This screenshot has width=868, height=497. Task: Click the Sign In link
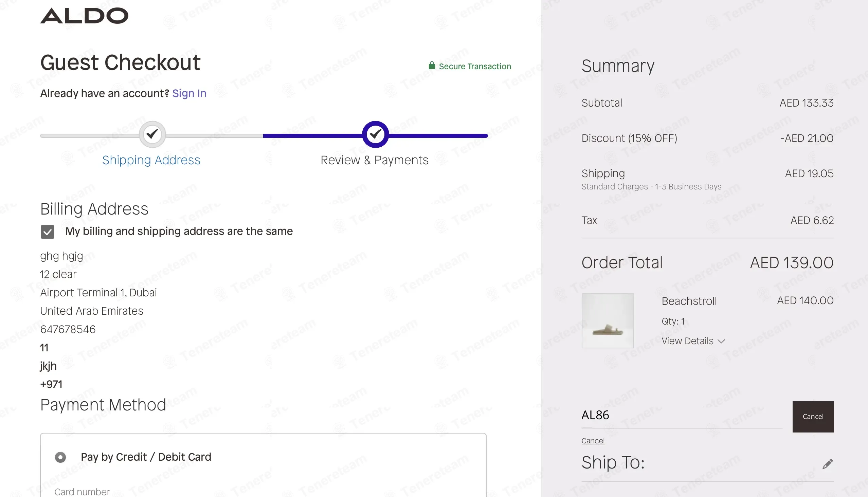tap(189, 93)
